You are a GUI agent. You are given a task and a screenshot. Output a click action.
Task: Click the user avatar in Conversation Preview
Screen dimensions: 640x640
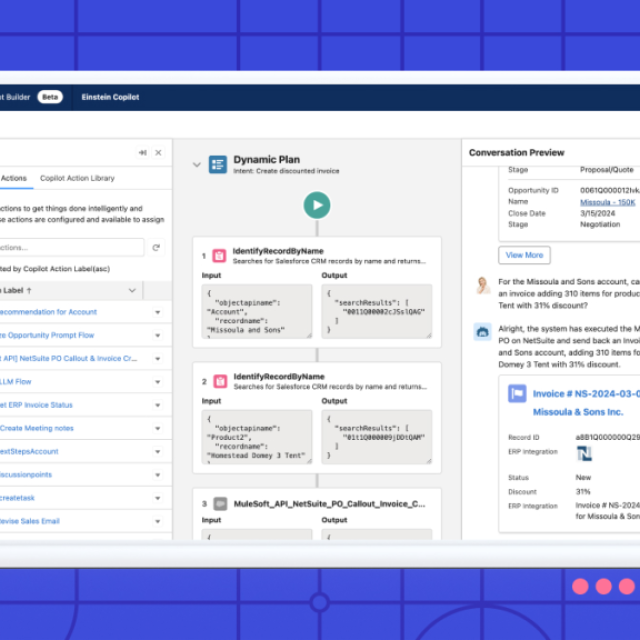pyautogui.click(x=482, y=285)
